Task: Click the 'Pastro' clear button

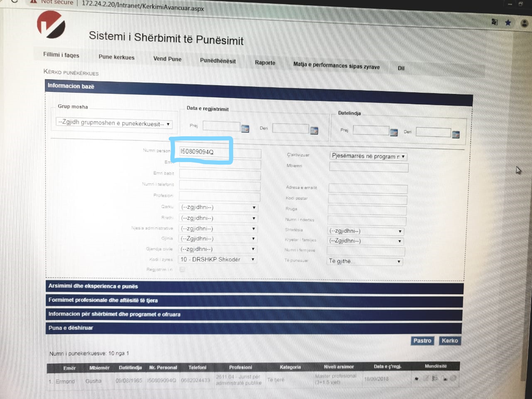Action: [x=422, y=341]
